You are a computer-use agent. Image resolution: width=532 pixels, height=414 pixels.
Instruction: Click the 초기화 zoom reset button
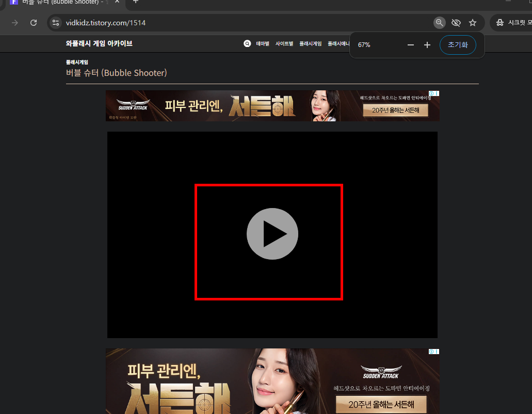(x=458, y=45)
